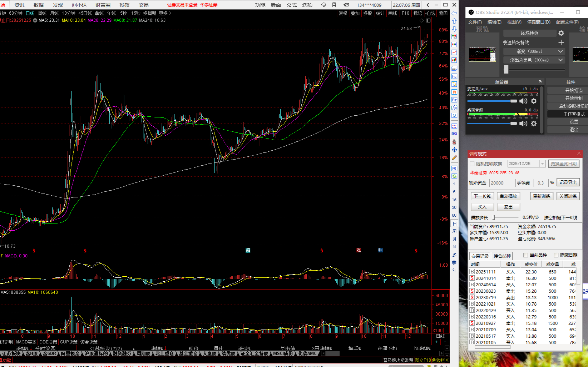Click the RSI indicator icon in sidebar
Screen dimensions: 588x367
click(454, 134)
